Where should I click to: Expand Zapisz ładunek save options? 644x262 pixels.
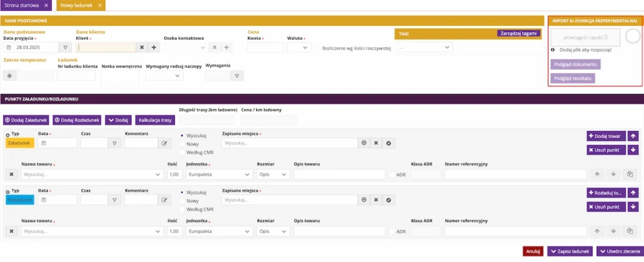tap(570, 251)
